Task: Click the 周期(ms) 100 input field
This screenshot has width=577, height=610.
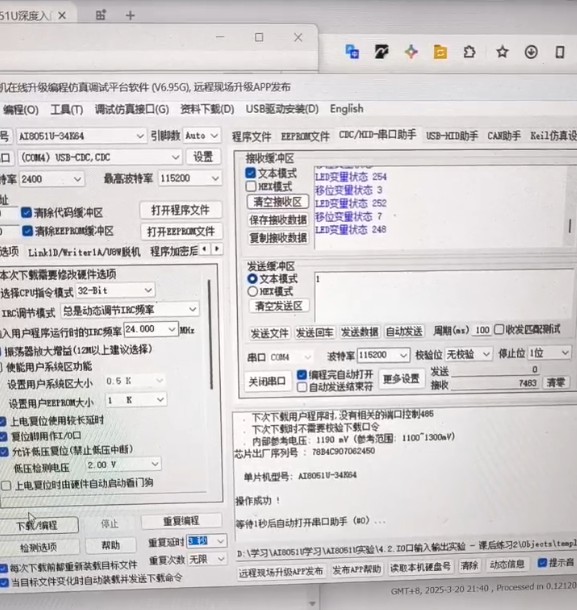Action: [x=482, y=330]
